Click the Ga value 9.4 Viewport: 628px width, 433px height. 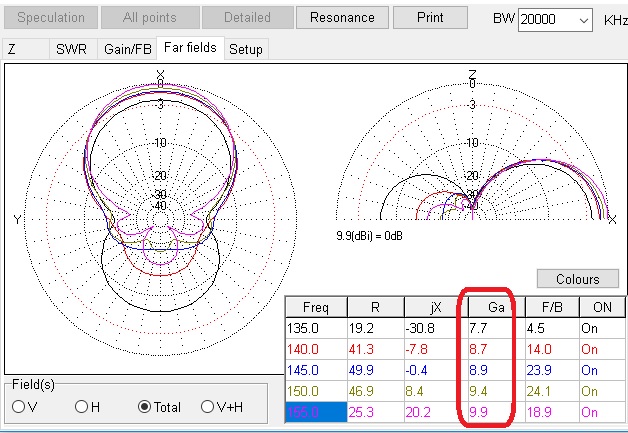tap(497, 391)
